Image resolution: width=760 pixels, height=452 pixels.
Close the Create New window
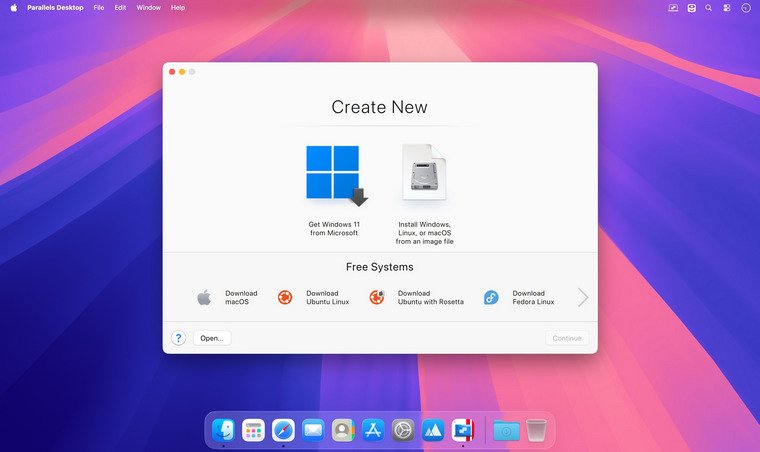pos(172,72)
